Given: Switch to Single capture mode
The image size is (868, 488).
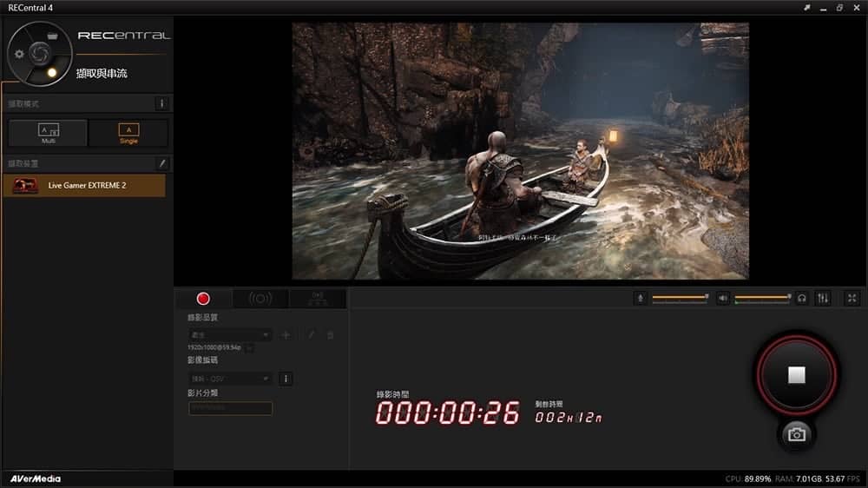Looking at the screenshot, I should (128, 133).
